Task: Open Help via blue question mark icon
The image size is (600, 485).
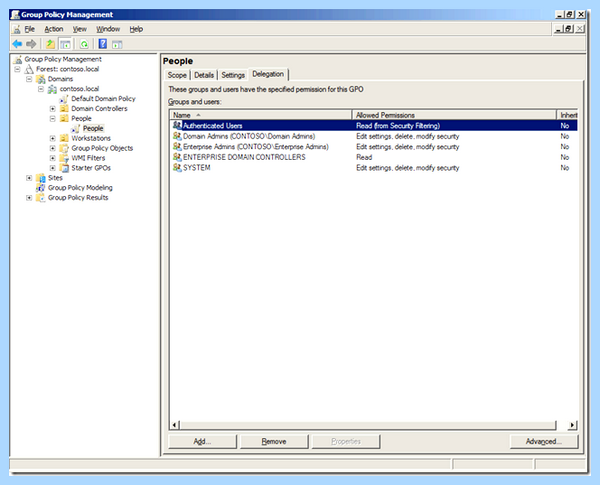Action: 103,44
